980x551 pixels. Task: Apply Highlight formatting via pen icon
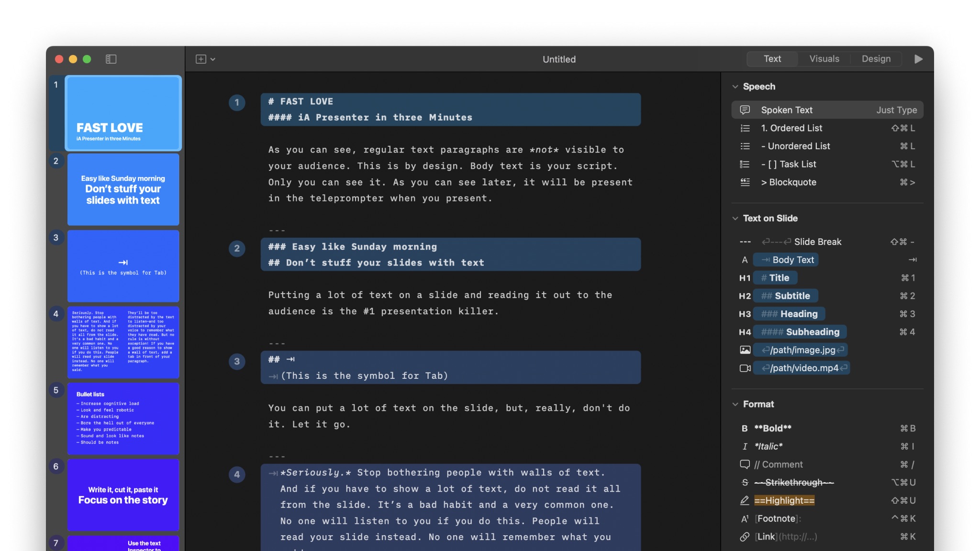745,501
